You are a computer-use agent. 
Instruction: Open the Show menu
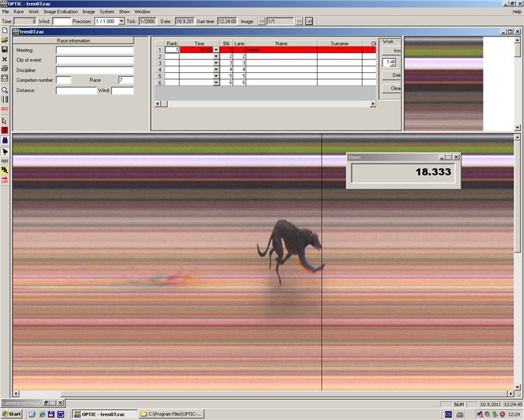125,12
